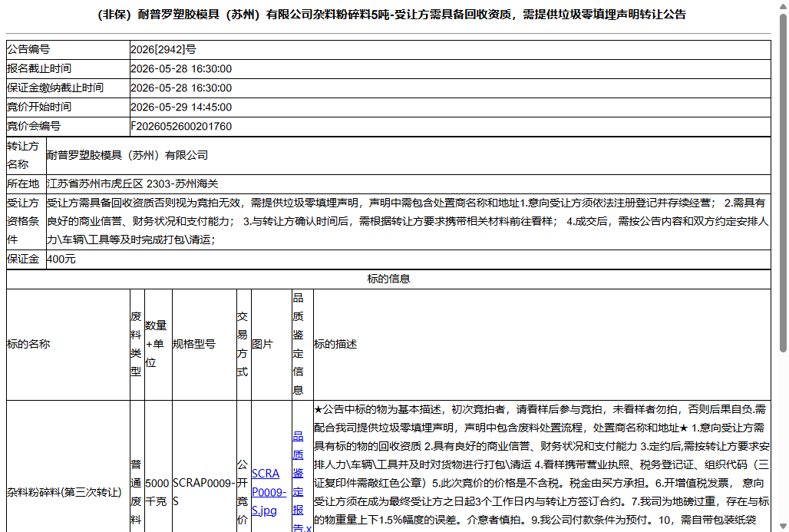Click the 数量+单位 column header
This screenshot has width=789, height=532.
(158, 344)
